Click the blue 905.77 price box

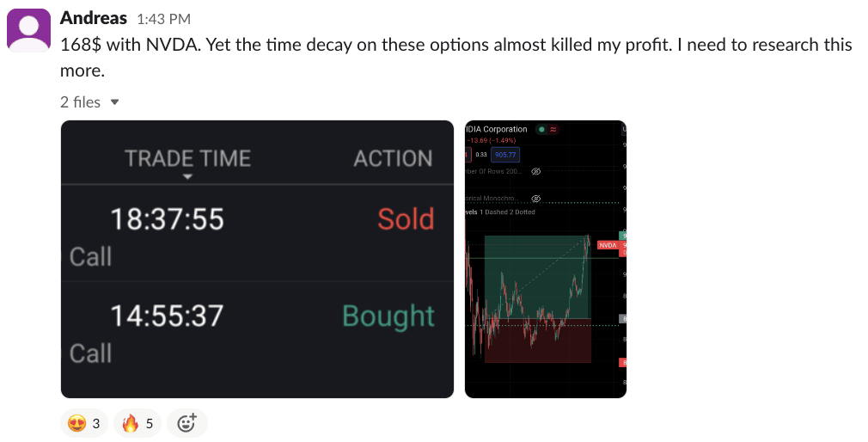(505, 155)
